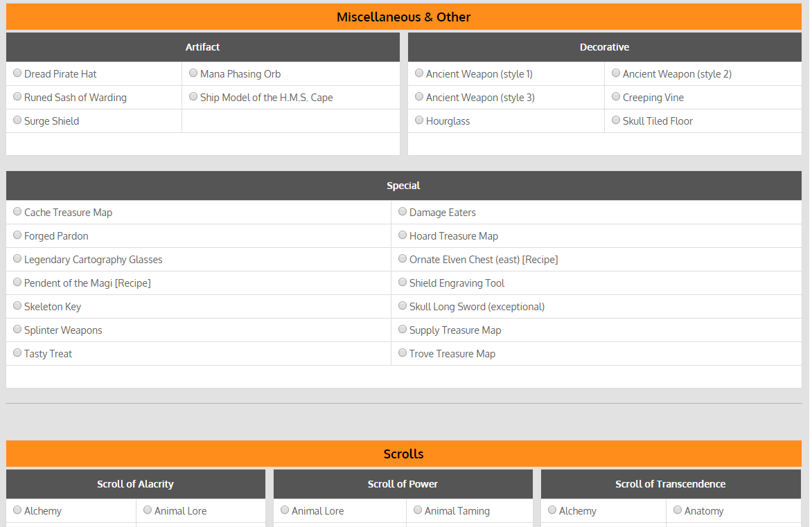Select Hoard Treasure Map
The height and width of the screenshot is (527, 812).
tap(403, 235)
